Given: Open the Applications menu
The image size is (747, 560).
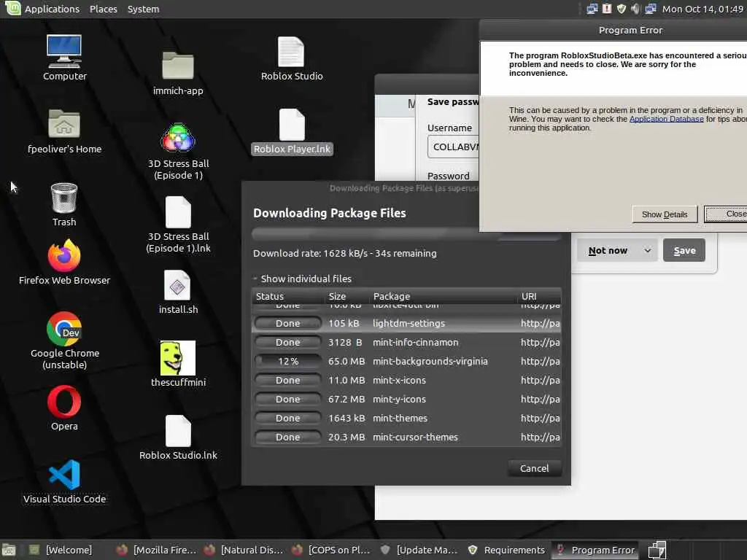Looking at the screenshot, I should pyautogui.click(x=52, y=9).
